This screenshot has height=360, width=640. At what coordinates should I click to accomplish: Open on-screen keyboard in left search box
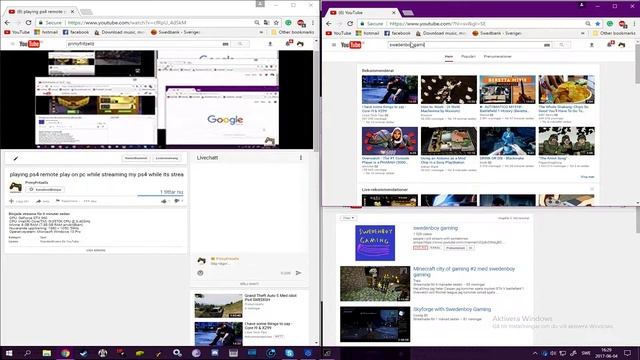[225, 44]
